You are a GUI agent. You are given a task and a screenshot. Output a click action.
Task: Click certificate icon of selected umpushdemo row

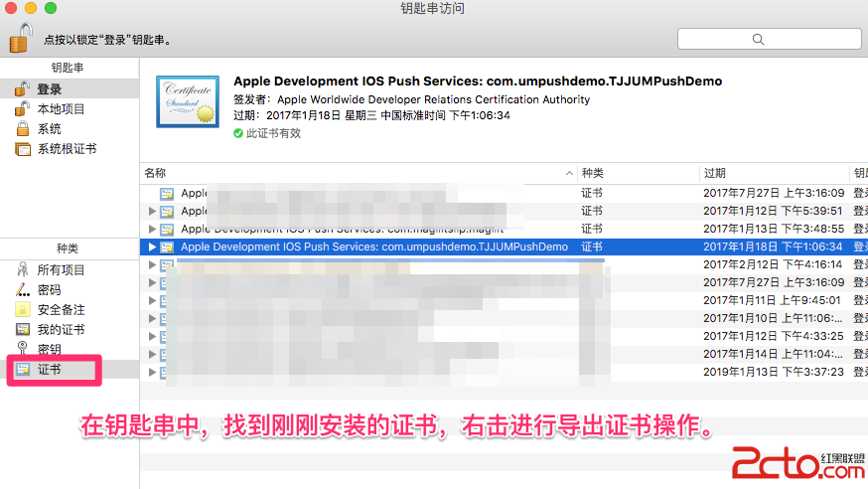(167, 247)
